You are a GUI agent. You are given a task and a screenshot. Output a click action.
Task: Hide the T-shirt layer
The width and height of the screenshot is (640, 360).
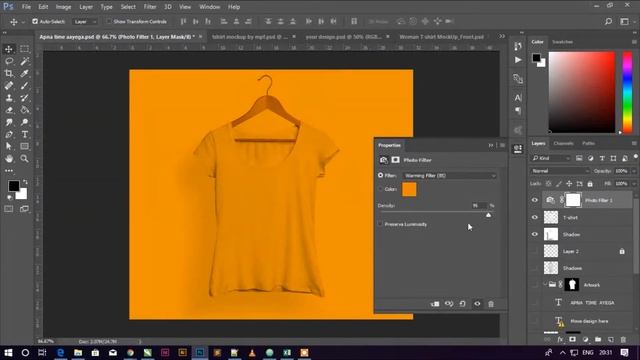(535, 217)
